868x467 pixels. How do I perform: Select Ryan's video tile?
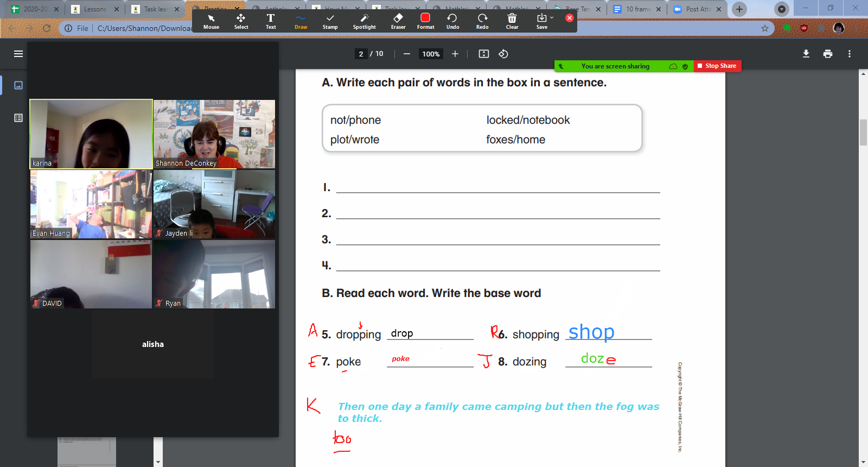tap(214, 274)
